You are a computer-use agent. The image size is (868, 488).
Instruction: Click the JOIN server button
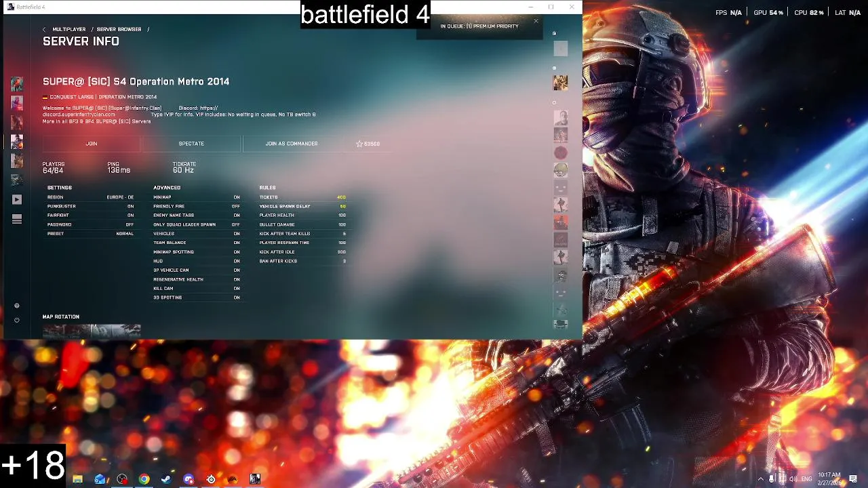tap(92, 144)
